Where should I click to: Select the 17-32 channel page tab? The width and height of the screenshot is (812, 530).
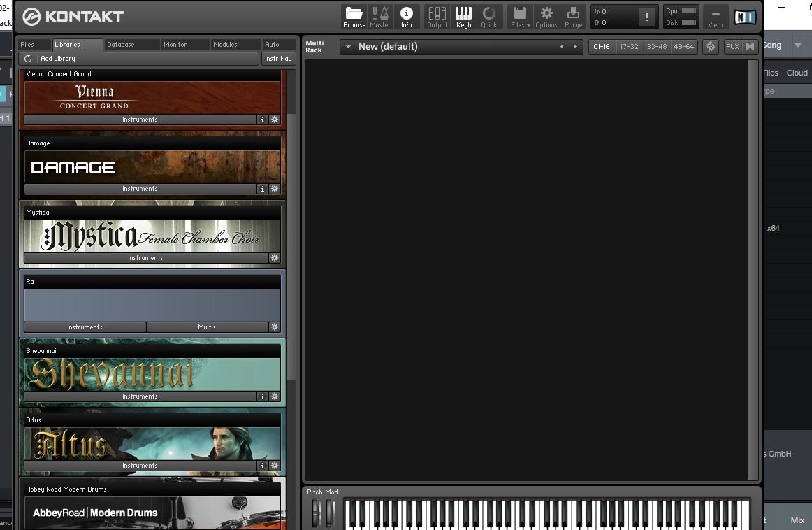click(x=629, y=47)
